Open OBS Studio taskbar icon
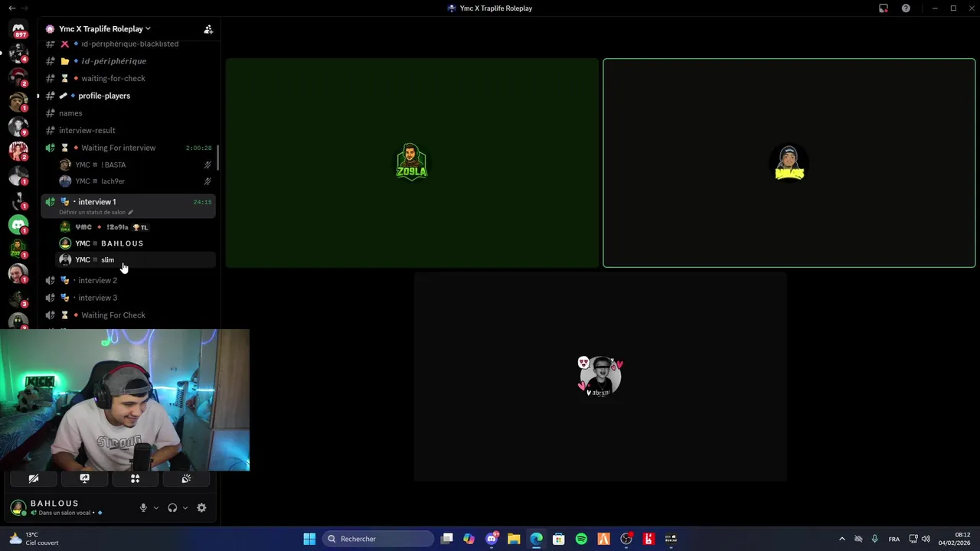The image size is (980, 551). pyautogui.click(x=626, y=539)
